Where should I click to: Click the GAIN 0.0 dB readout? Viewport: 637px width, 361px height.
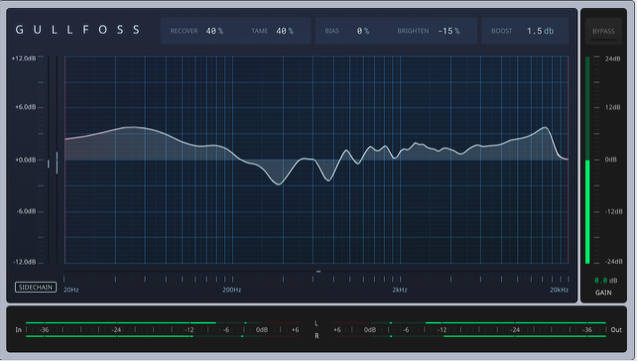pyautogui.click(x=606, y=281)
